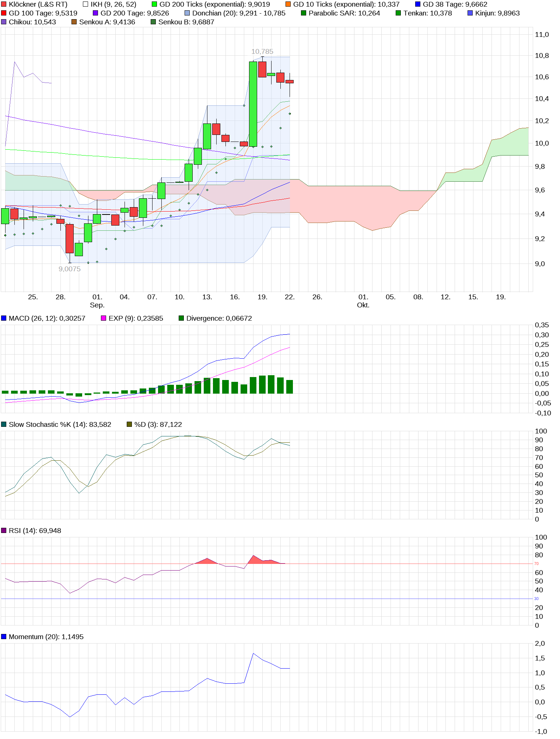560x739 pixels.
Task: Click the Kinjun legend swatch
Action: click(470, 13)
